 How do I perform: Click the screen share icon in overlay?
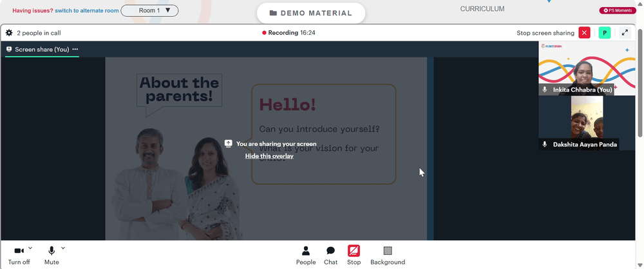tap(229, 144)
